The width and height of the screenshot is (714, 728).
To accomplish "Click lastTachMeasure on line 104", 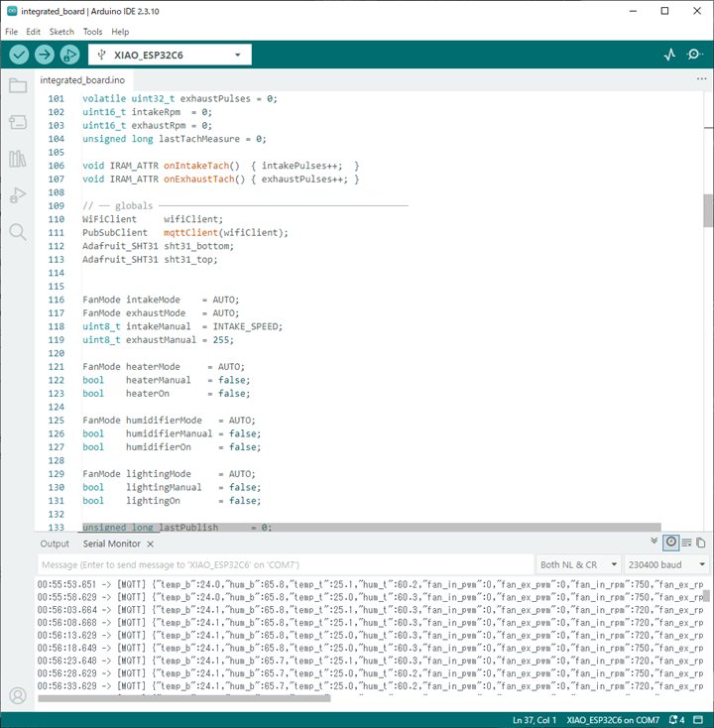I will pyautogui.click(x=199, y=139).
